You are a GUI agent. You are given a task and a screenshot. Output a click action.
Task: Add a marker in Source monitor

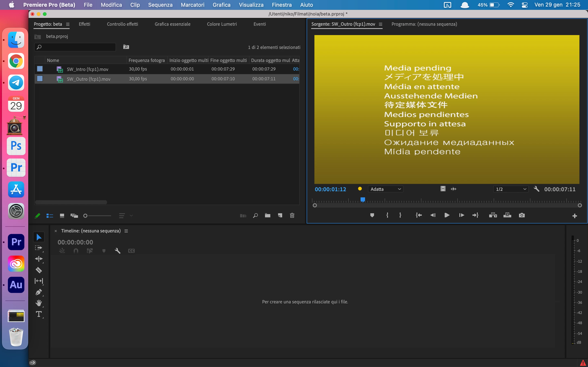(x=372, y=215)
